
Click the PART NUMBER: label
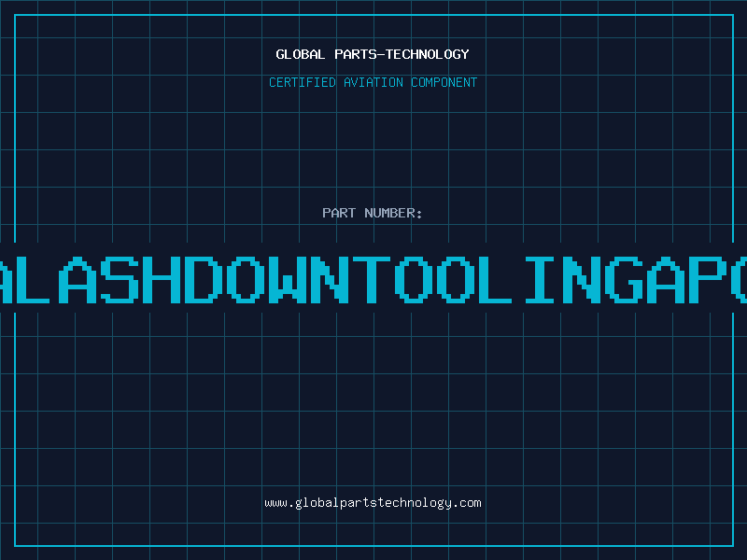coord(373,213)
